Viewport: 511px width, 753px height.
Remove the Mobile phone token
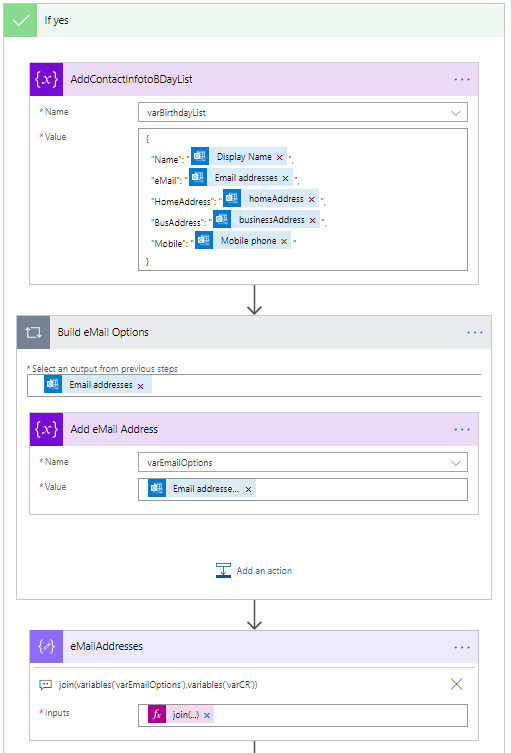click(284, 241)
